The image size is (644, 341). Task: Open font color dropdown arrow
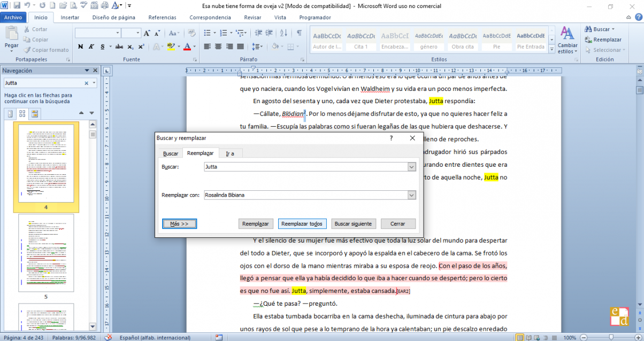click(194, 46)
